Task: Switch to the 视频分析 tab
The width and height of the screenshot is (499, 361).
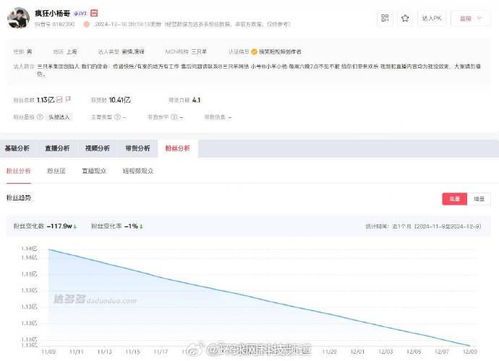Action: (97, 148)
